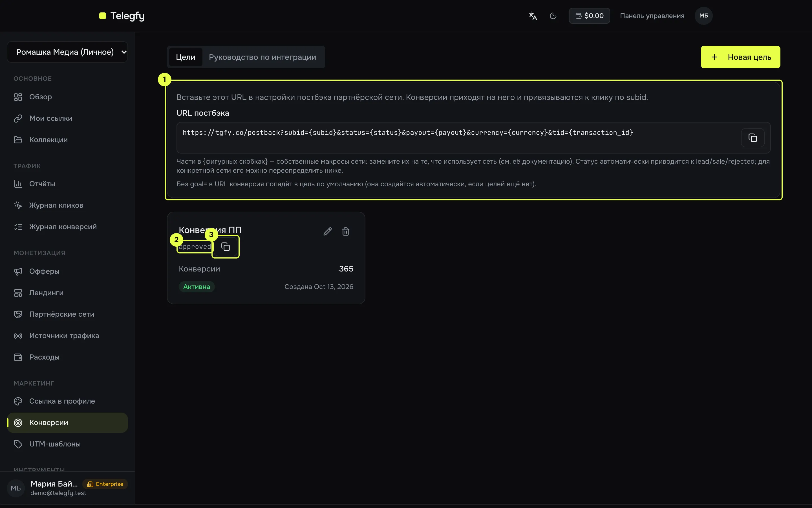Click the URL постбэка label
The height and width of the screenshot is (508, 812).
pos(203,113)
